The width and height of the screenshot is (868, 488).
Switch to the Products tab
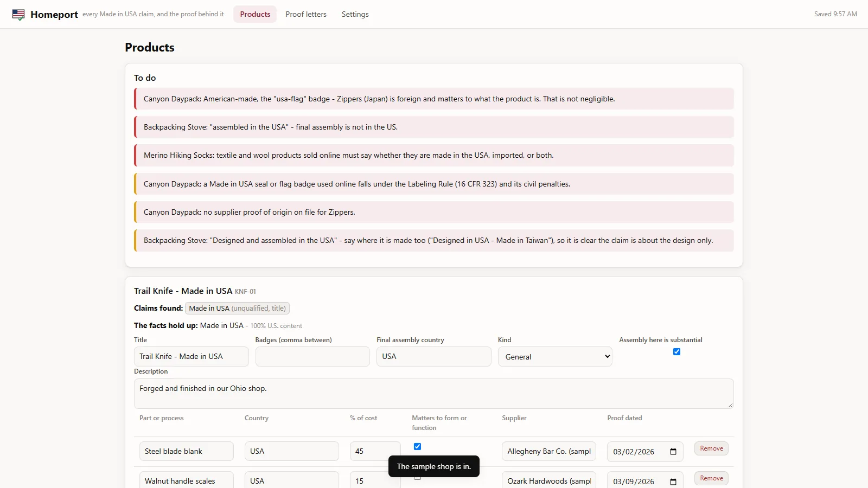(255, 14)
